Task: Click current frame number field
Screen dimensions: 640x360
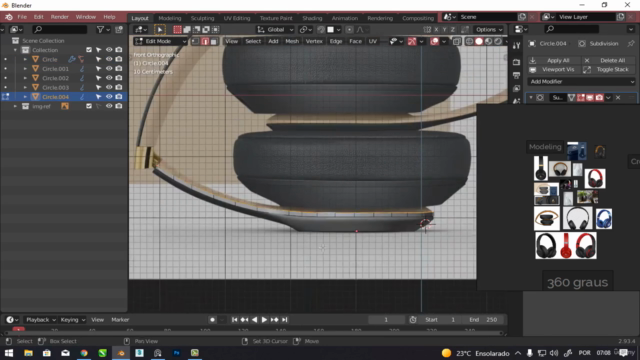Action: (x=386, y=320)
